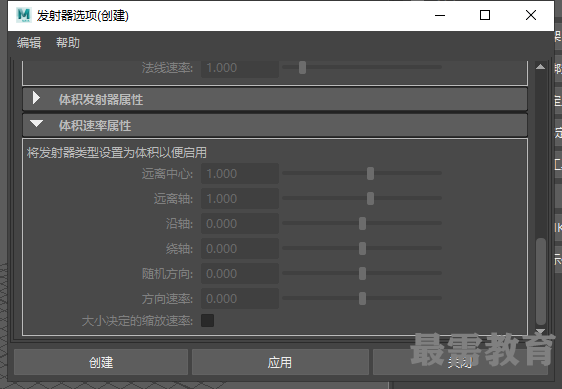Click the 法线速率 value field
The height and width of the screenshot is (389, 562).
click(240, 68)
